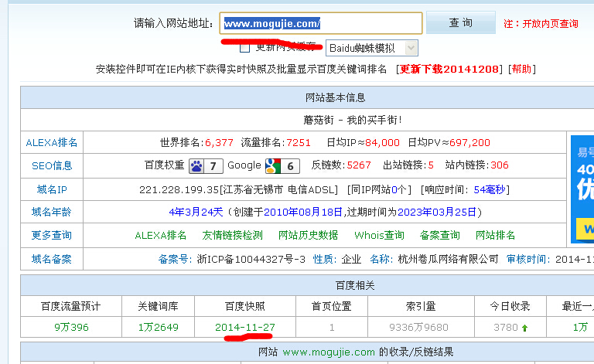Click world rank value 6,377
Image resolution: width=594 pixels, height=364 pixels.
219,143
